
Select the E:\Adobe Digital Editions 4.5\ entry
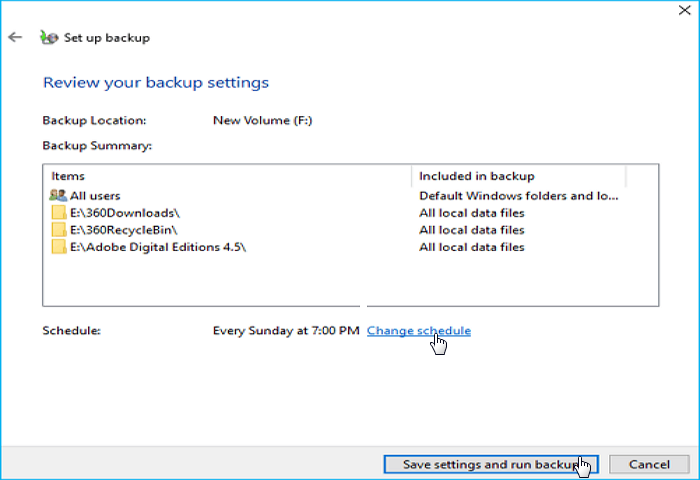click(158, 247)
